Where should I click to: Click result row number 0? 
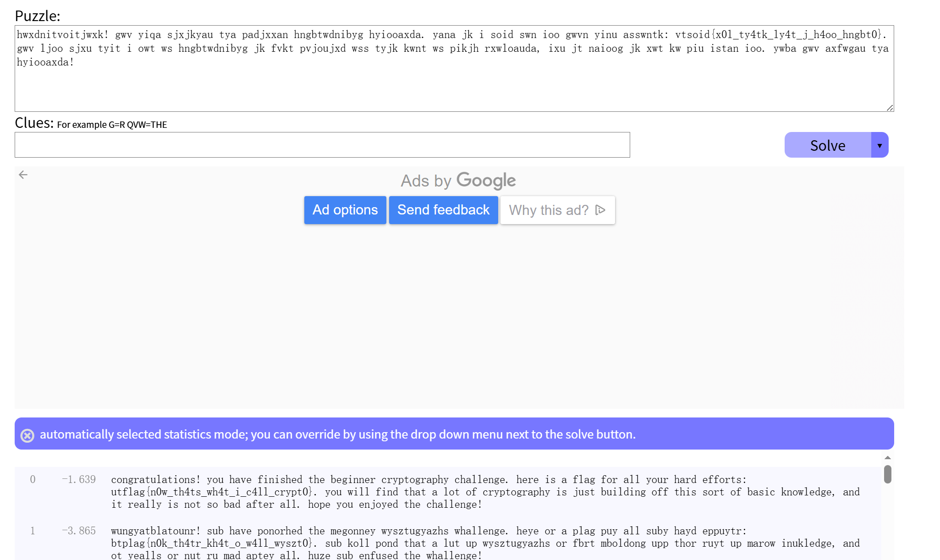pos(33,479)
